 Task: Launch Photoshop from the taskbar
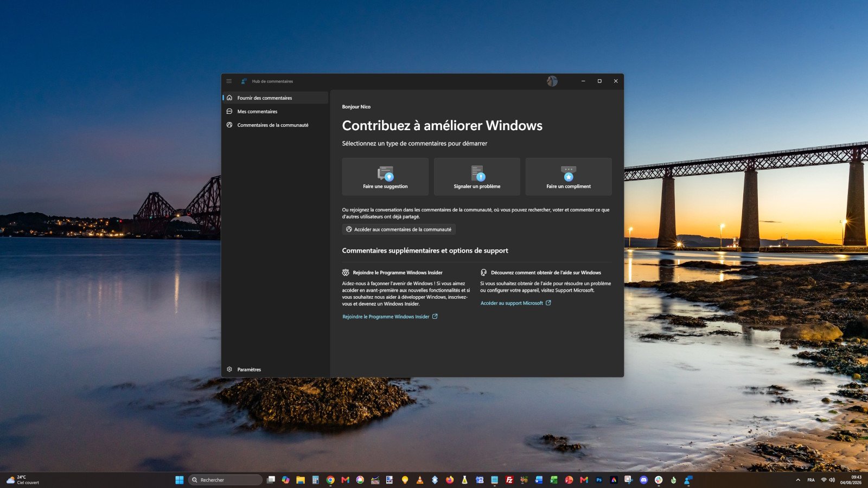[599, 480]
